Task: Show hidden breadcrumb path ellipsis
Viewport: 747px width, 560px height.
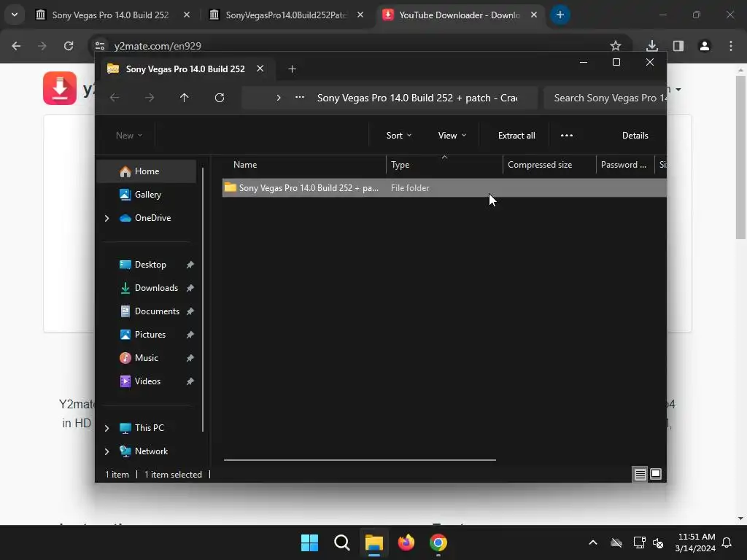Action: point(300,98)
